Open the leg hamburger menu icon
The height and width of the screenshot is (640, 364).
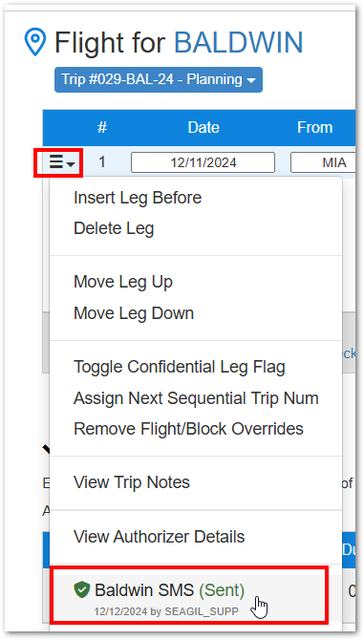56,162
